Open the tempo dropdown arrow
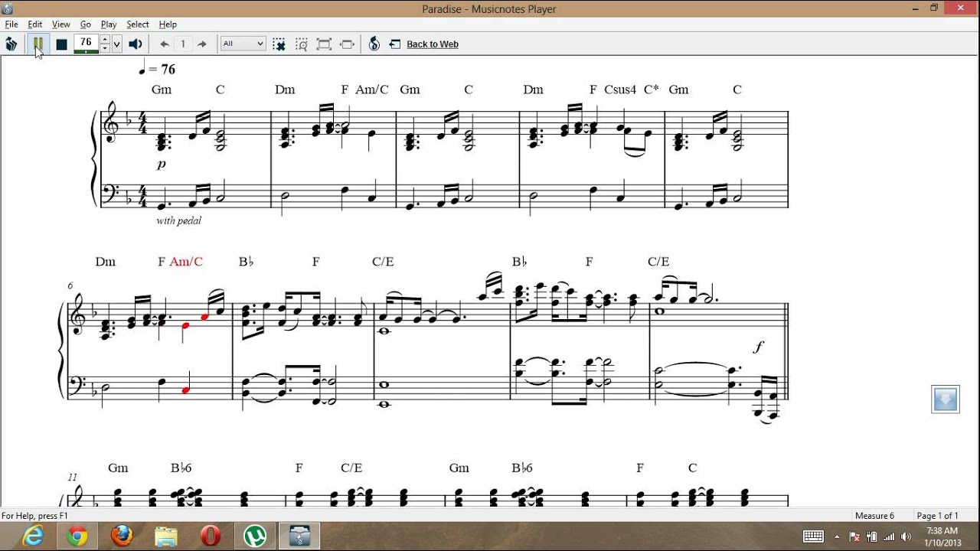Viewport: 980px width, 551px height. 116,44
